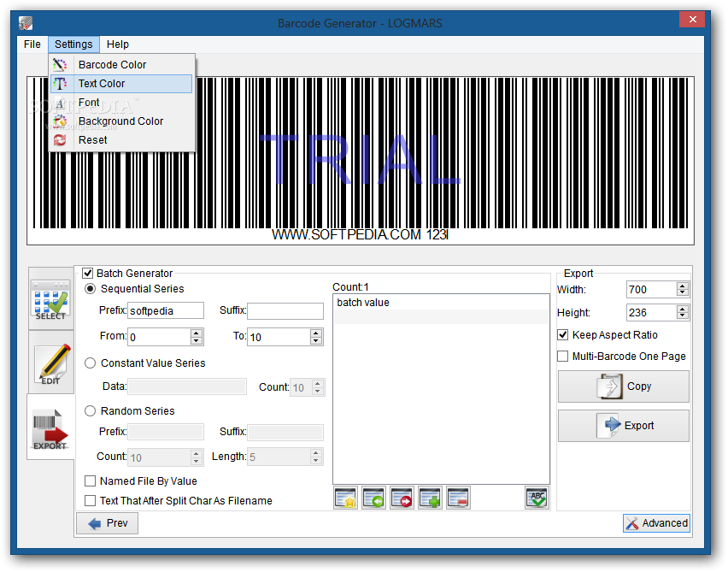Viewport: 728px width, 572px height.
Task: Click the sequential Prefix field containing softpedia
Action: point(166,311)
